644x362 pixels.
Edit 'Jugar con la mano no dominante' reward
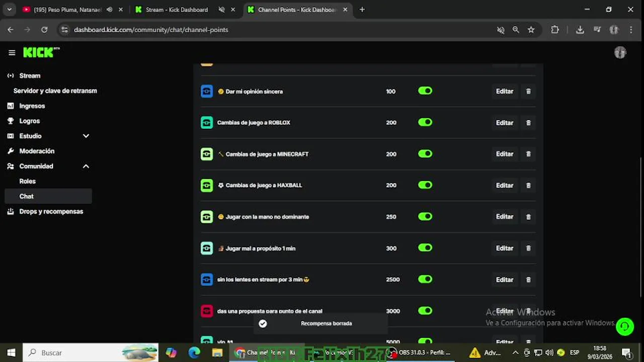tap(505, 217)
